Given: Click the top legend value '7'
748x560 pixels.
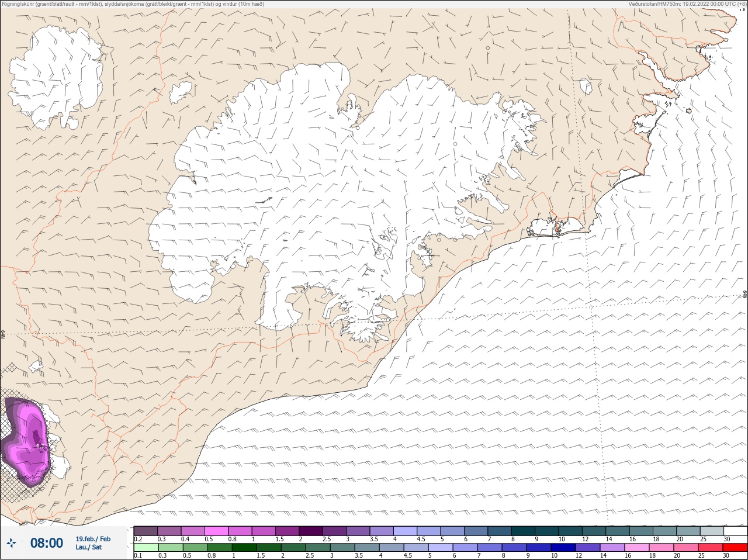Looking at the screenshot, I should pos(489,539).
